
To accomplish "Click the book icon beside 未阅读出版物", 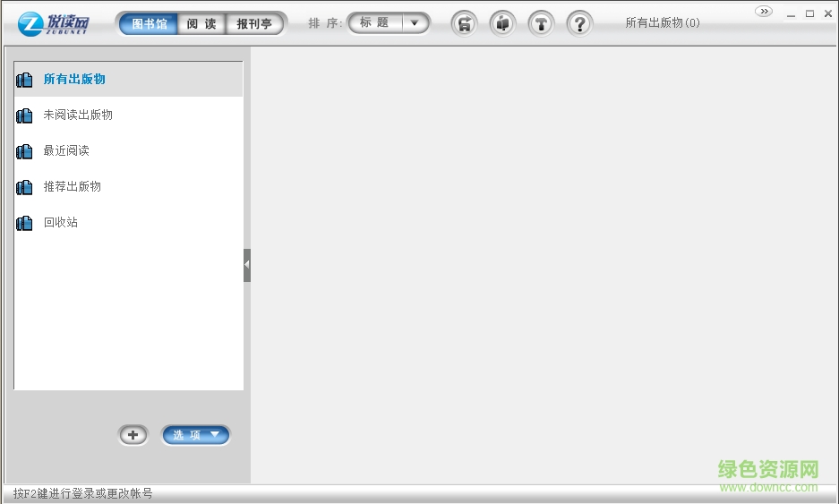I will [24, 115].
